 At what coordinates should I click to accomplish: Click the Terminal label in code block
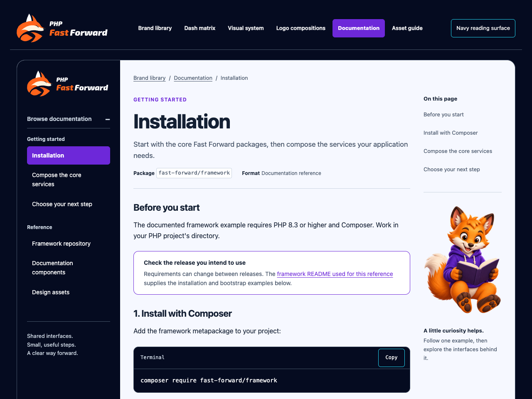click(153, 357)
